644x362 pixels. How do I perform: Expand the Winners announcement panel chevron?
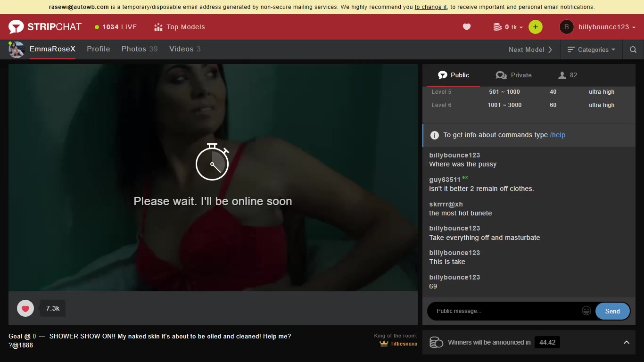(627, 342)
